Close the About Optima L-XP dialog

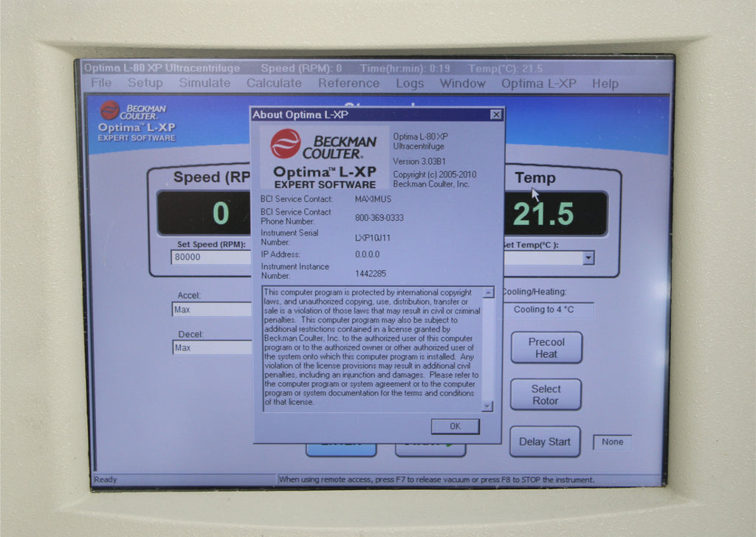495,114
